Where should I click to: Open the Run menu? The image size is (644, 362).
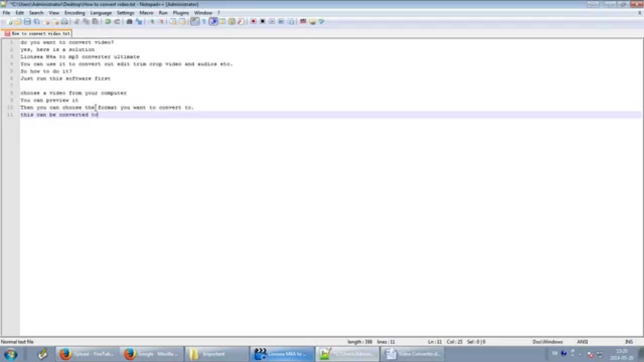coord(163,13)
